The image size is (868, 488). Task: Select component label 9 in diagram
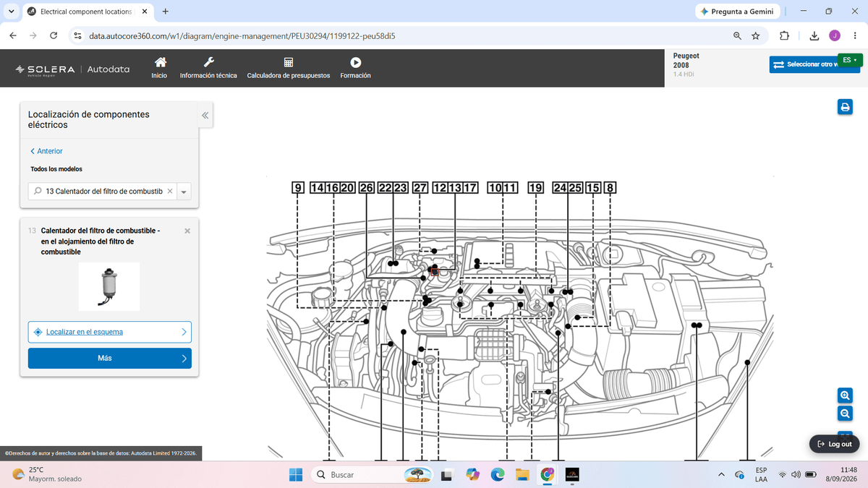(298, 188)
